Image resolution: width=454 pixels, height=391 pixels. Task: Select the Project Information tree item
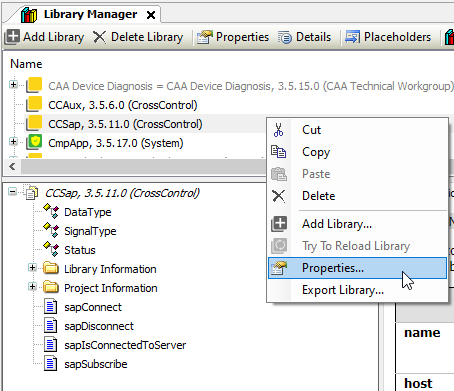111,288
